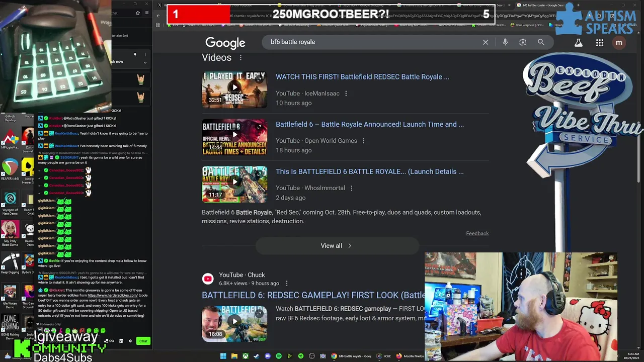The image size is (644, 362).
Task: Open the bf6 battle royale Google browser tab
Action: 542,5
